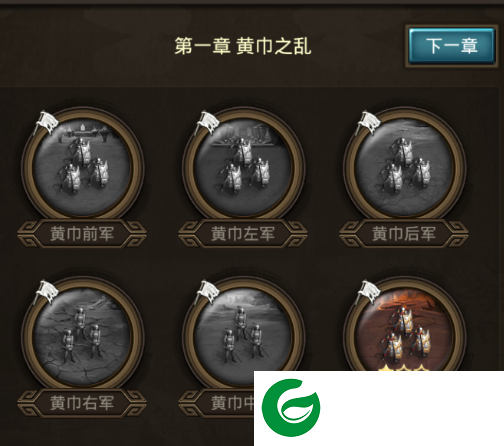Click the white flag on 黄巾右军
Viewport: 504px width, 446px height.
tap(46, 292)
